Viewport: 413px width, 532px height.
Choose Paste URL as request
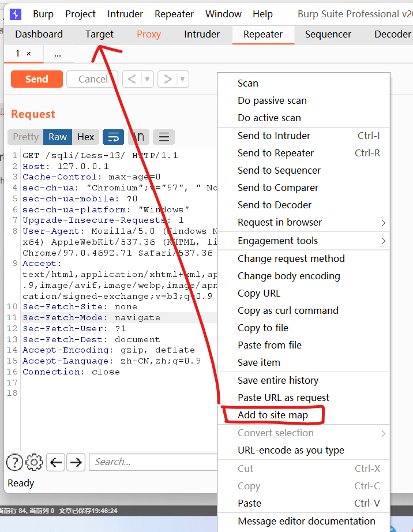click(x=303, y=398)
